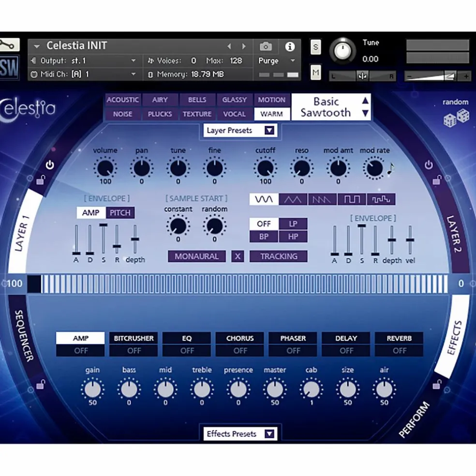The image size is (476, 476).
Task: Click the Layer 1 padlock icon
Action: [41, 180]
